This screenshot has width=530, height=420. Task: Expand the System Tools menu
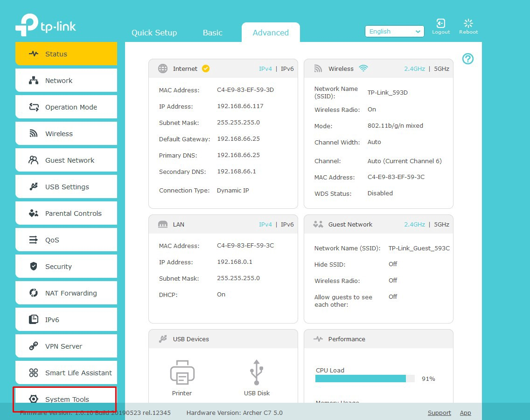(66, 399)
